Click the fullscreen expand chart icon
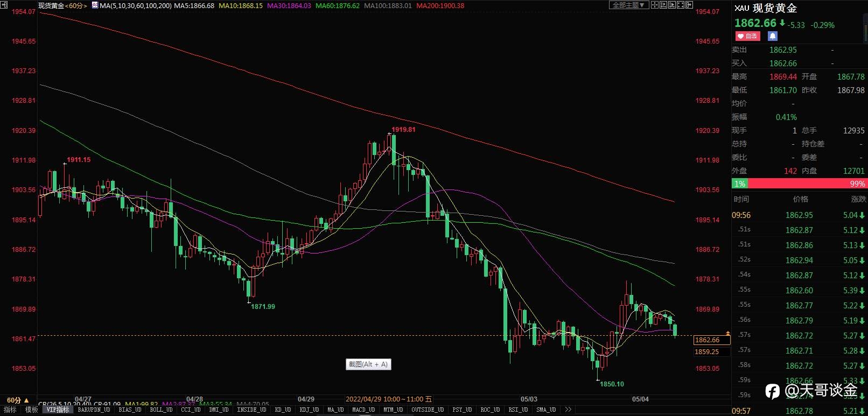This screenshot has width=868, height=416. [681, 5]
